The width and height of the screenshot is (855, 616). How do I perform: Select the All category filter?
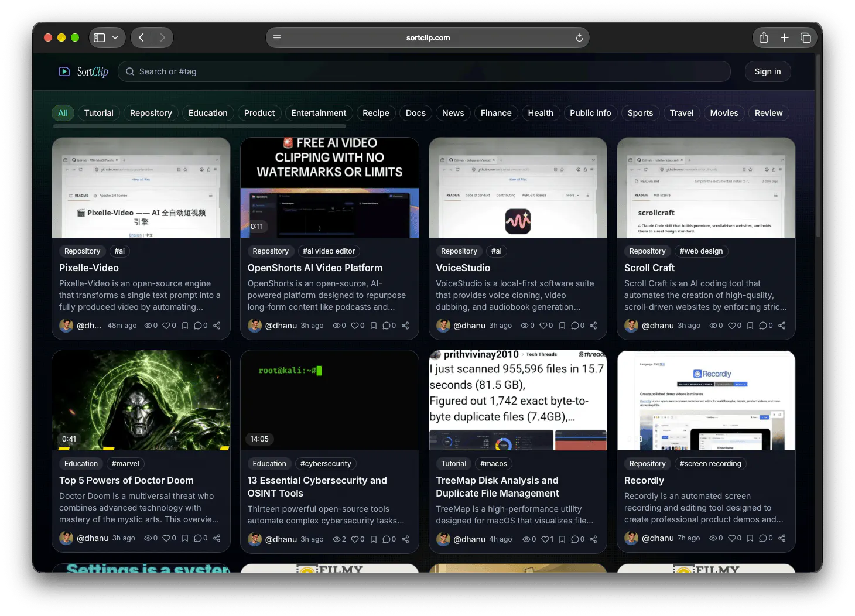tap(63, 113)
